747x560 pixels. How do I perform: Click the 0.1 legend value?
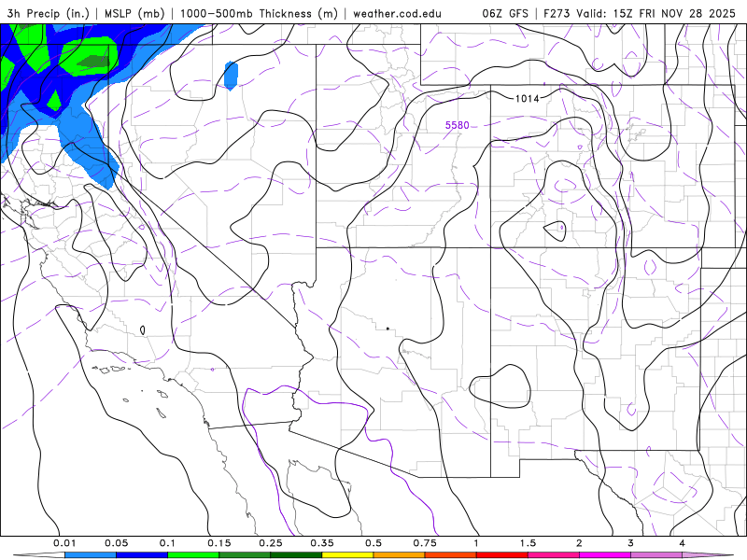[167, 543]
